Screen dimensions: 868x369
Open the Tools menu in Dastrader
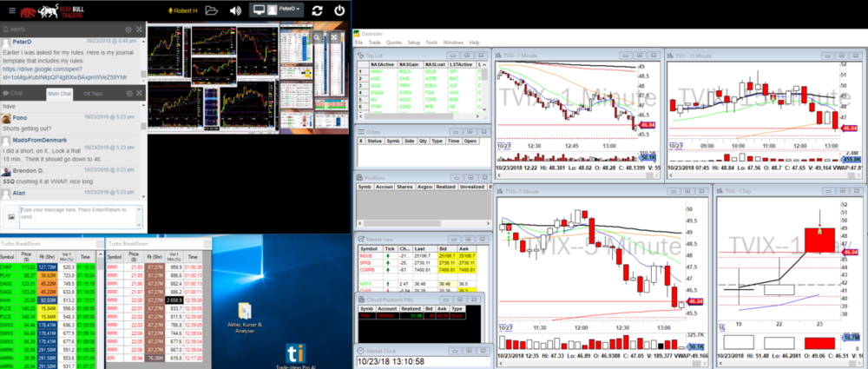click(x=431, y=43)
